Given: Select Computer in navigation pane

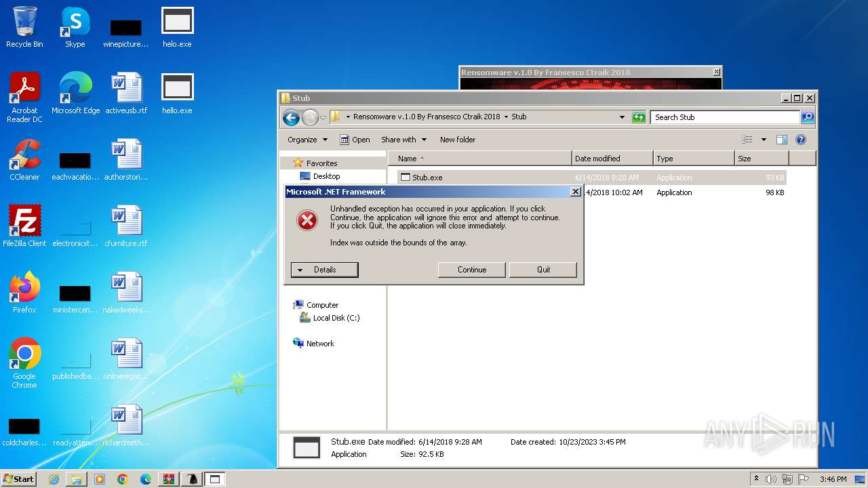Looking at the screenshot, I should [x=322, y=305].
